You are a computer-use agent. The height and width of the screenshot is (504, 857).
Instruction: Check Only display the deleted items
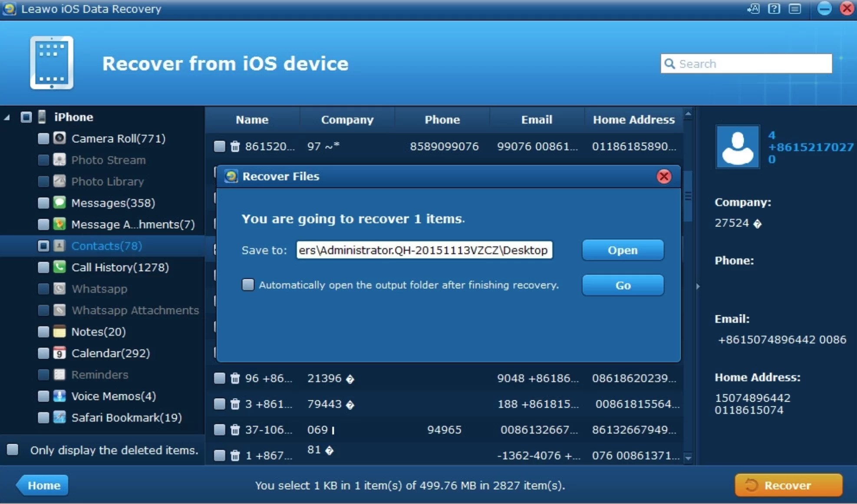[13, 450]
